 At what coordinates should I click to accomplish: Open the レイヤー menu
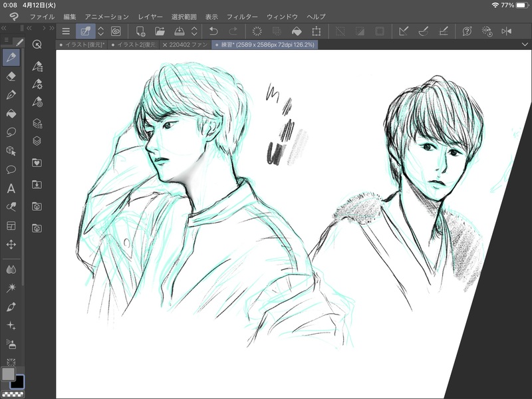click(x=150, y=15)
